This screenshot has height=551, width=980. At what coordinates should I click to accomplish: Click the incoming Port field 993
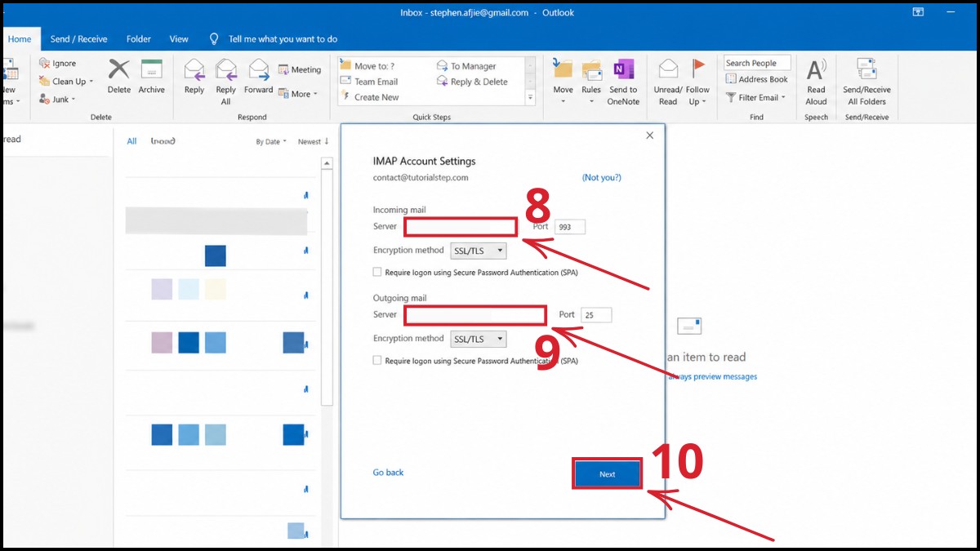[570, 227]
